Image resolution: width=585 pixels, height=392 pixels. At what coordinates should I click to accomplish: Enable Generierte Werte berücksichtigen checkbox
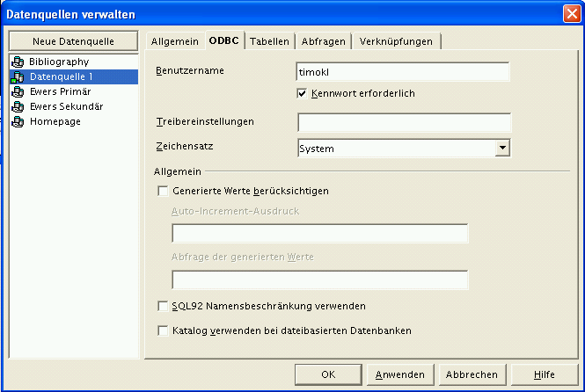(x=162, y=191)
